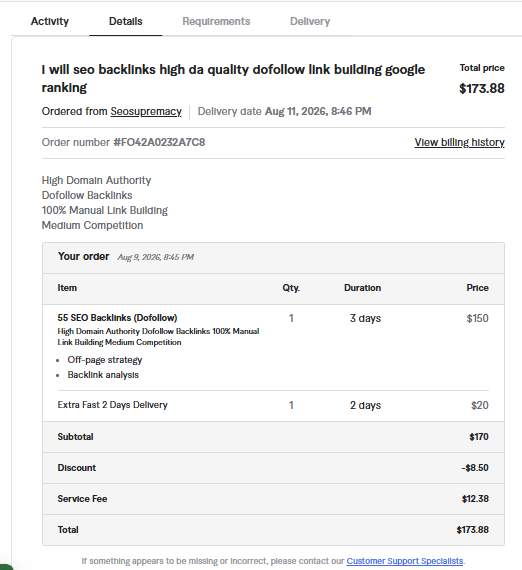Switch to the Activity tab
This screenshot has width=522, height=570.
coord(50,21)
